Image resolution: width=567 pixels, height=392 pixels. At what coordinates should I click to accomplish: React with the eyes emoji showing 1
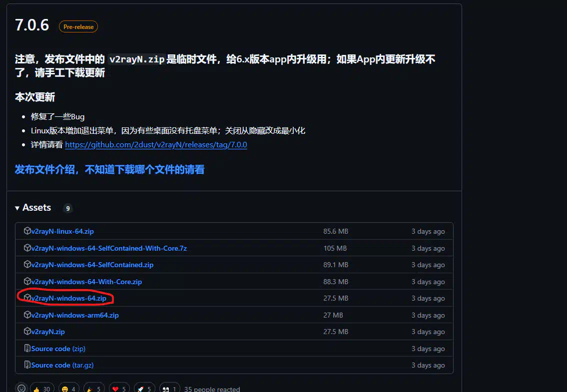point(169,389)
